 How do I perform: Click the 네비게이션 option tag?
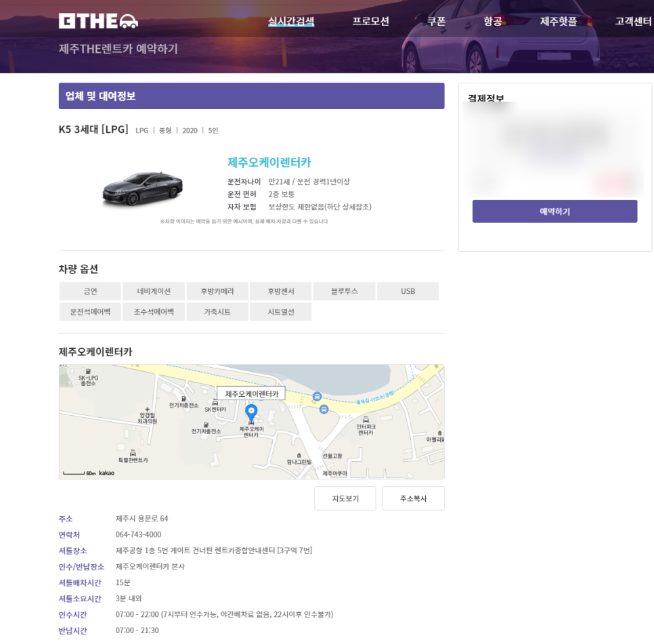point(154,291)
